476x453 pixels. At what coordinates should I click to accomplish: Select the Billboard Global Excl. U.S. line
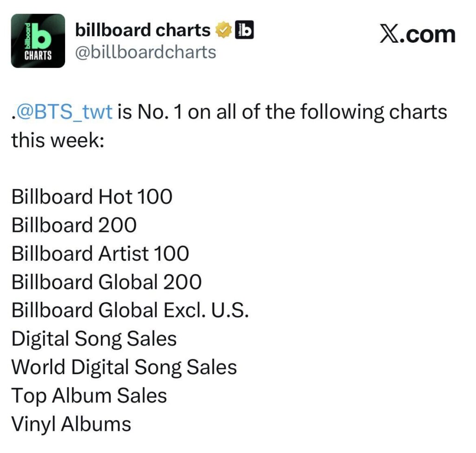130,310
